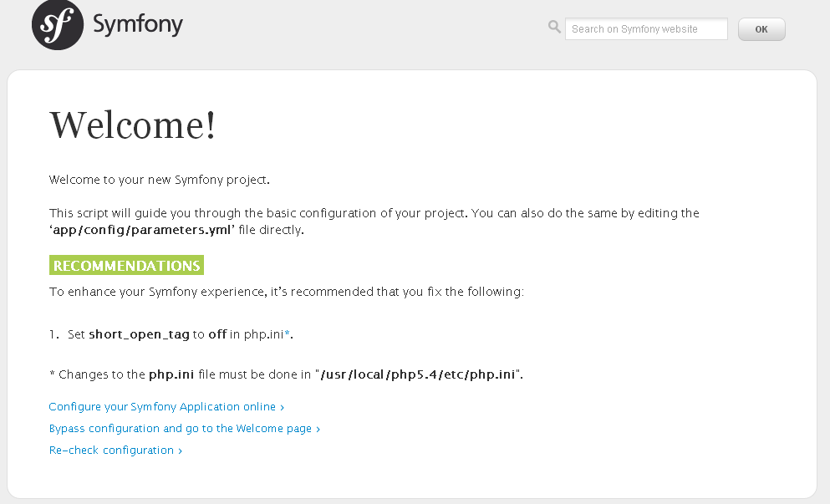Select the Re-check configuration link

click(115, 450)
